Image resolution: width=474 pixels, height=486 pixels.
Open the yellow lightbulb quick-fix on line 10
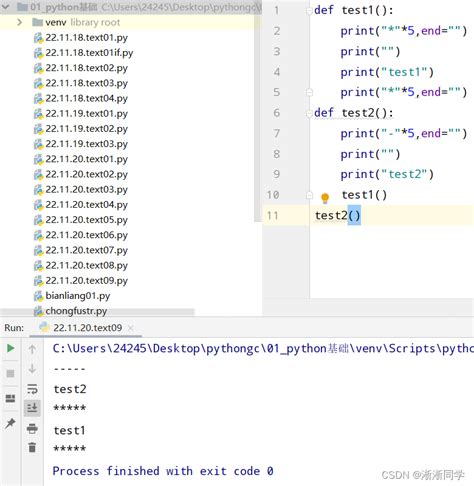[x=325, y=198]
